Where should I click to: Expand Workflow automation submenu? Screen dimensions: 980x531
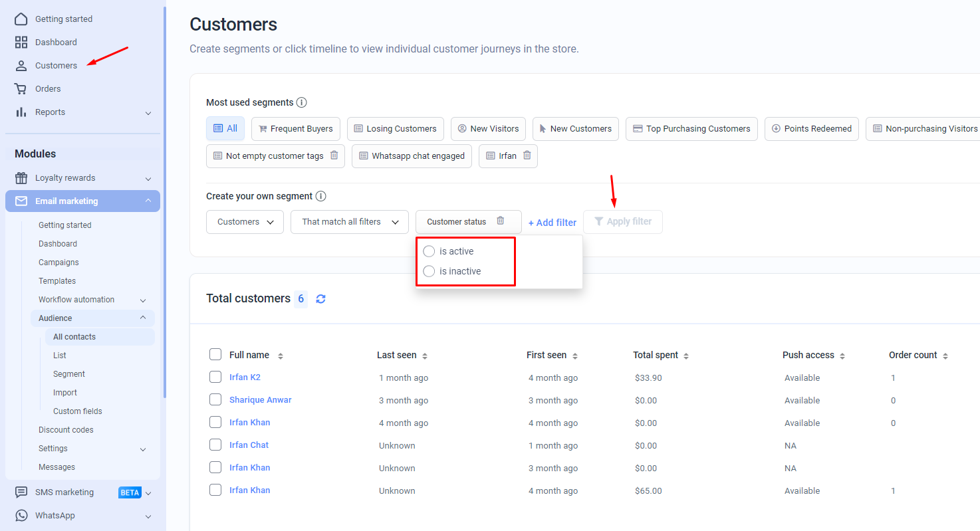pos(143,300)
